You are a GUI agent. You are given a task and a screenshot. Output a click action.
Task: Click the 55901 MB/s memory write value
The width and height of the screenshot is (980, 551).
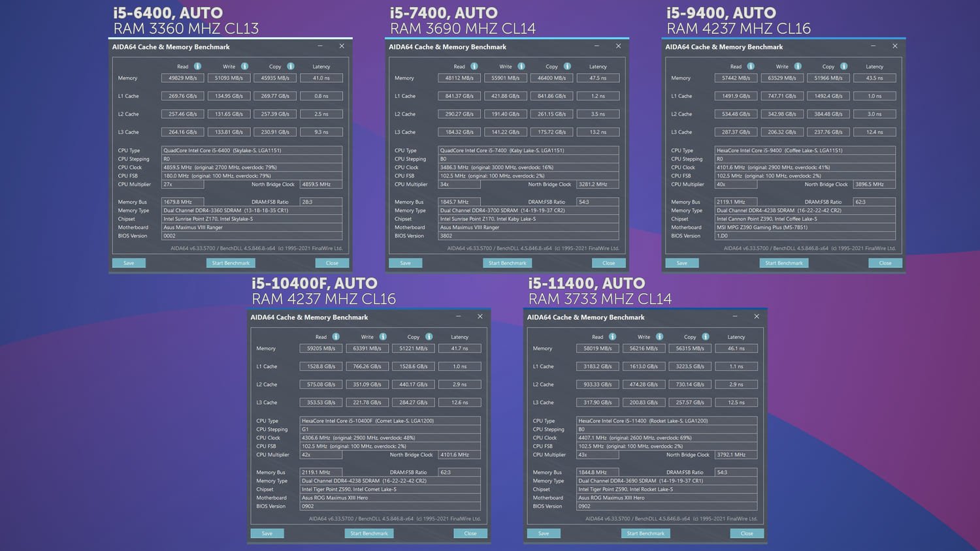[x=506, y=78]
